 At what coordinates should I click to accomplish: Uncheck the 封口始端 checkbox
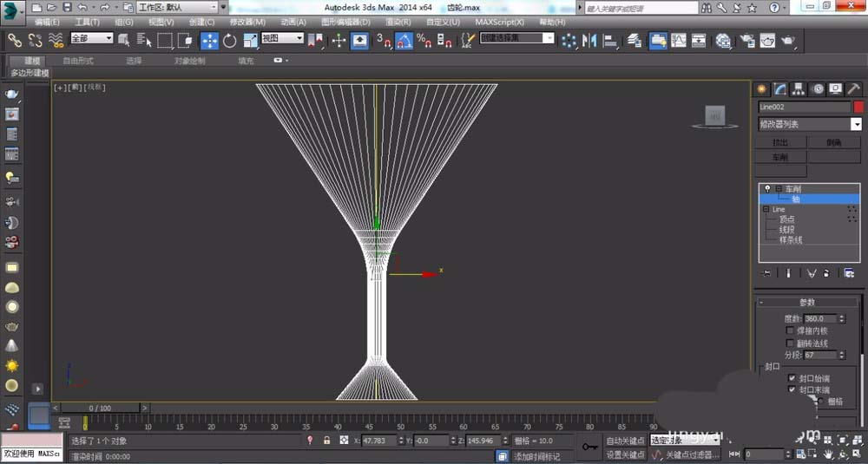point(792,378)
